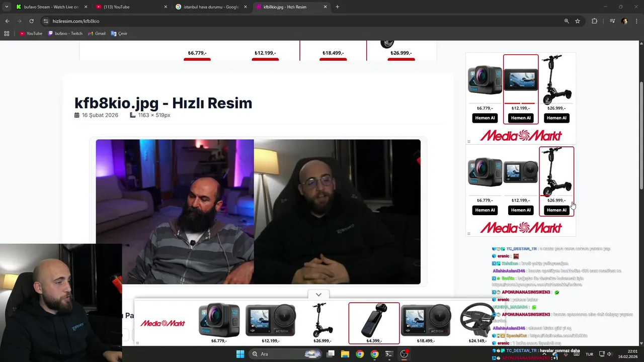Open the Terminal icon in the taskbar
The height and width of the screenshot is (362, 644).
pyautogui.click(x=389, y=354)
